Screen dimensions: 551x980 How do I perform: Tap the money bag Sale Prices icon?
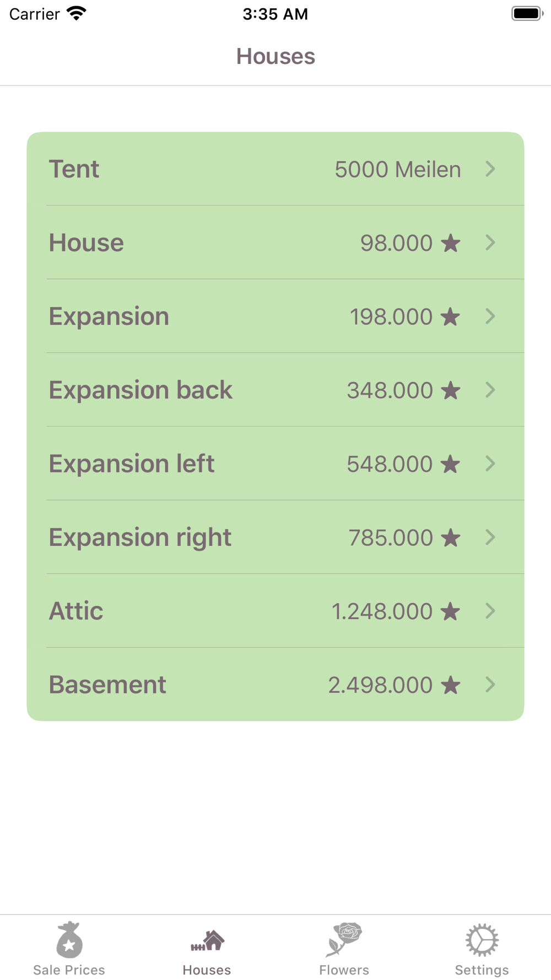(69, 940)
